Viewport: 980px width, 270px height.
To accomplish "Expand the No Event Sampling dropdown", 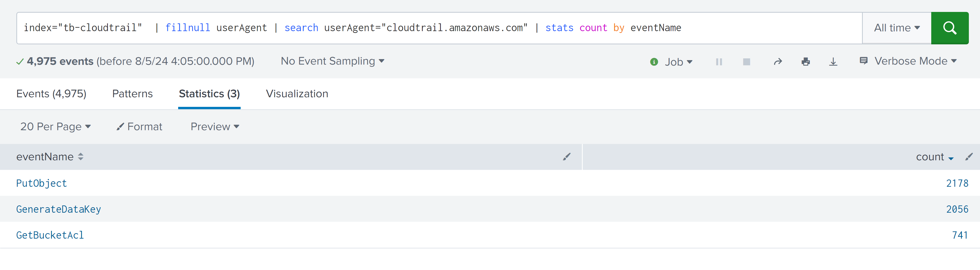I will click(x=332, y=61).
